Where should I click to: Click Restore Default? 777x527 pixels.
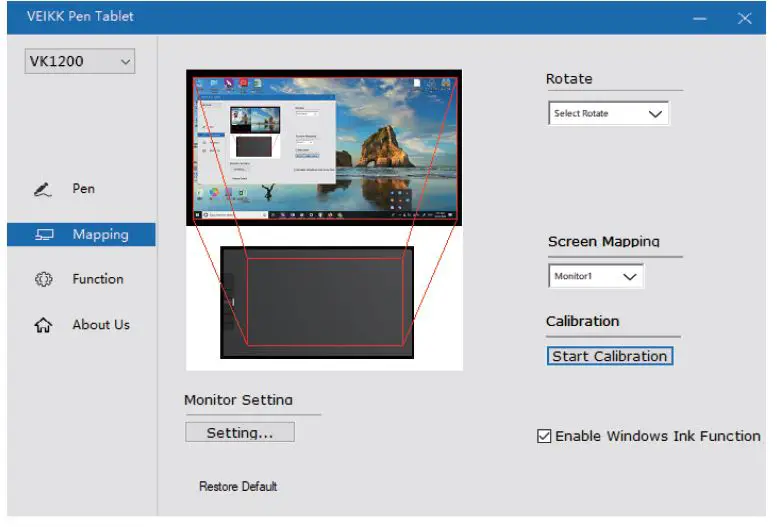coord(238,486)
